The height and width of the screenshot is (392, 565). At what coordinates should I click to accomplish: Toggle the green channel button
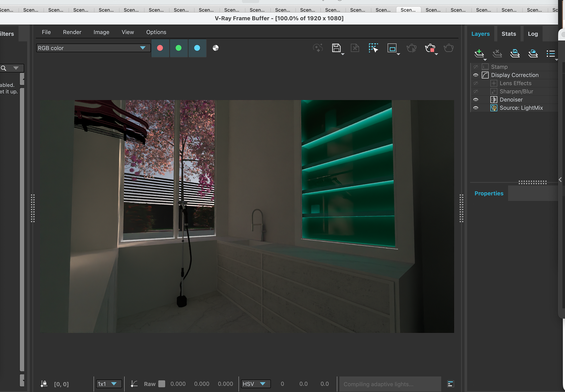click(179, 48)
